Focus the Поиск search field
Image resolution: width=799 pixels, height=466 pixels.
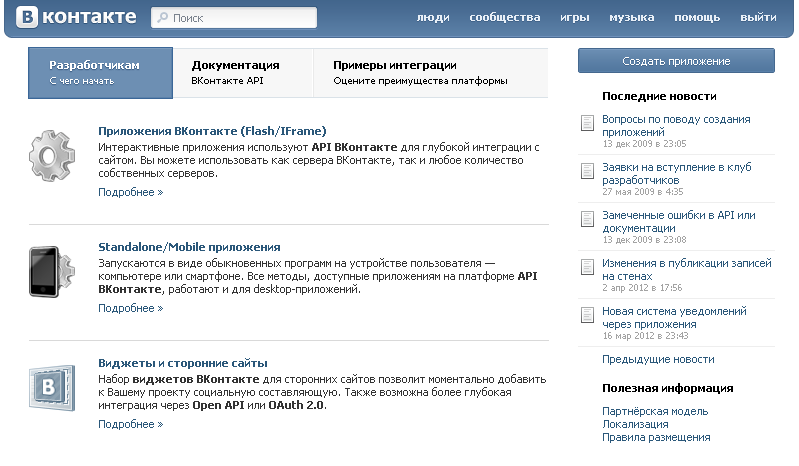234,17
